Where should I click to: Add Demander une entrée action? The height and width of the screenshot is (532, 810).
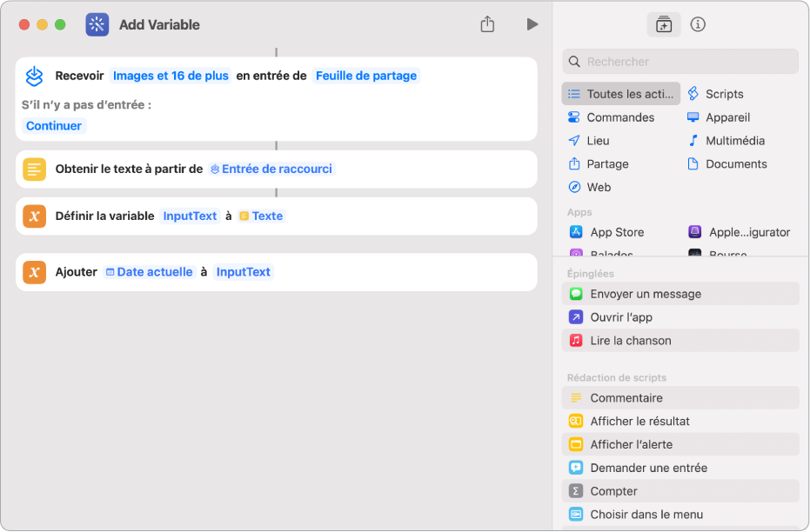coord(680,468)
